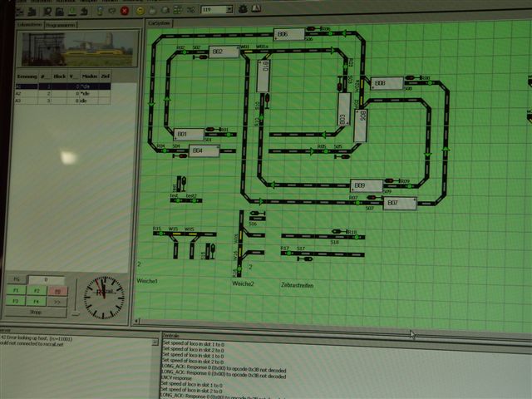This screenshot has width=532, height=399.
Task: Toggle the F1 locomotive function
Action: [15, 292]
